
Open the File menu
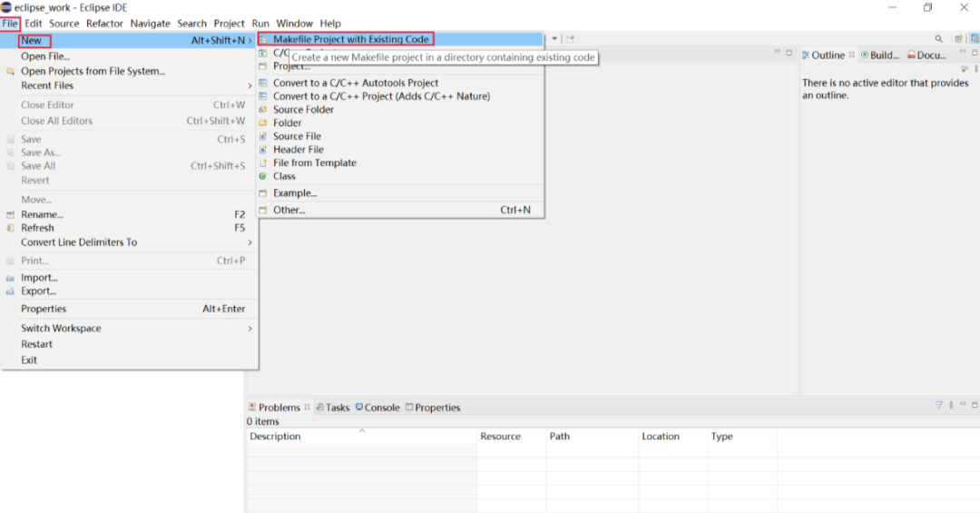click(x=10, y=23)
